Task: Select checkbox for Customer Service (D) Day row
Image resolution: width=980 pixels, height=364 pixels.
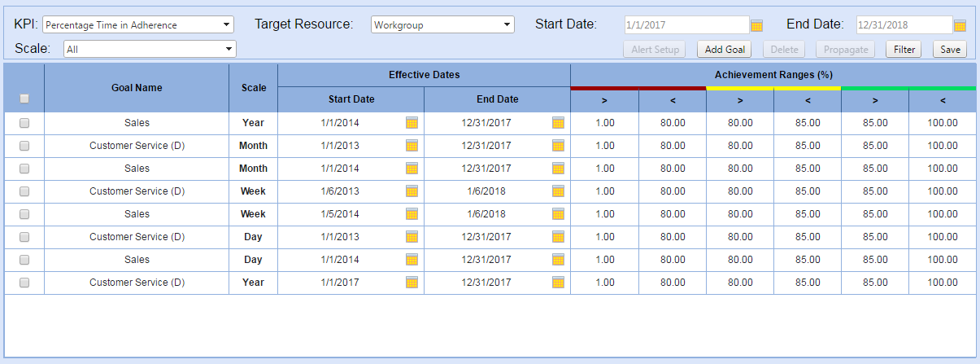Action: pos(24,237)
